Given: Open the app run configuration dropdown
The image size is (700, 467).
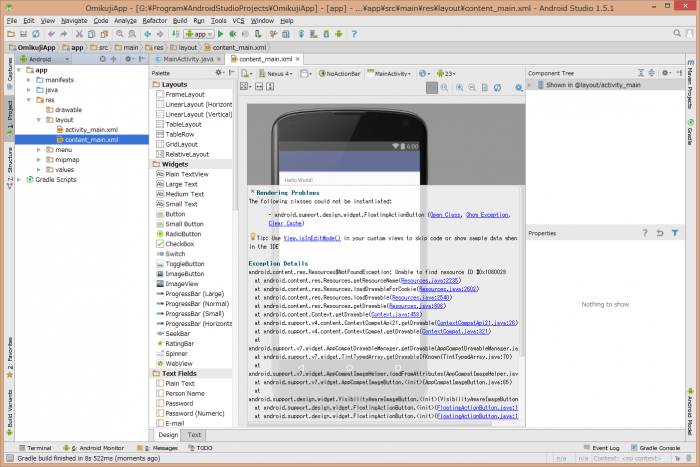Looking at the screenshot, I should pos(199,34).
